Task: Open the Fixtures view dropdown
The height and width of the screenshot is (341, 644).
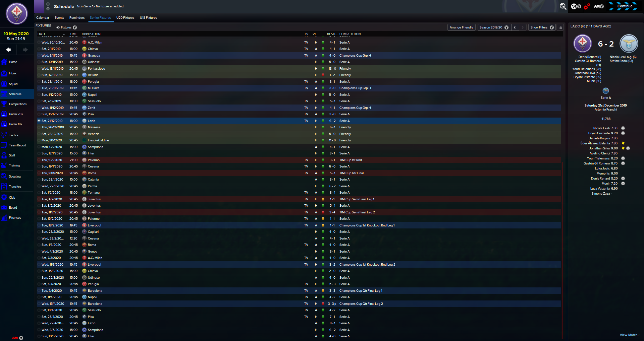Action: point(67,27)
